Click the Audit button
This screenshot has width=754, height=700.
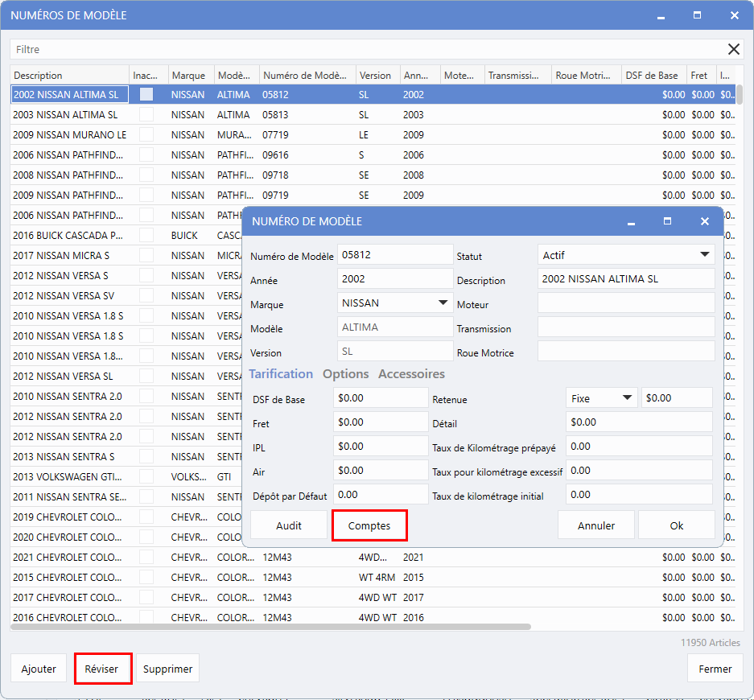pos(289,525)
